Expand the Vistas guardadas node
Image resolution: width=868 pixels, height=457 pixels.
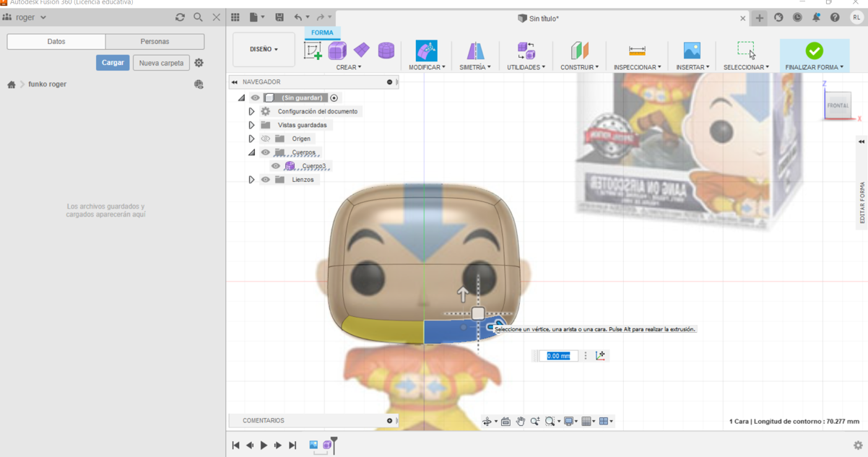tap(251, 125)
